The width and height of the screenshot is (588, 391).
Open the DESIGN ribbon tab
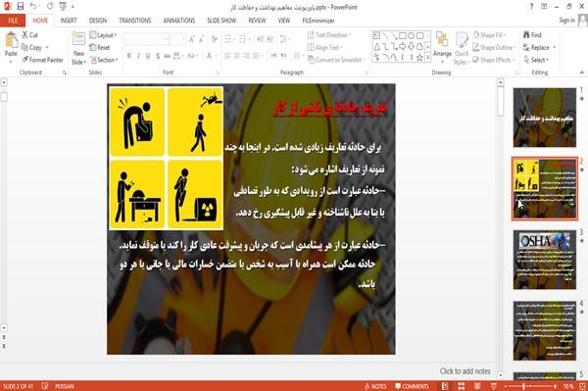coord(97,21)
